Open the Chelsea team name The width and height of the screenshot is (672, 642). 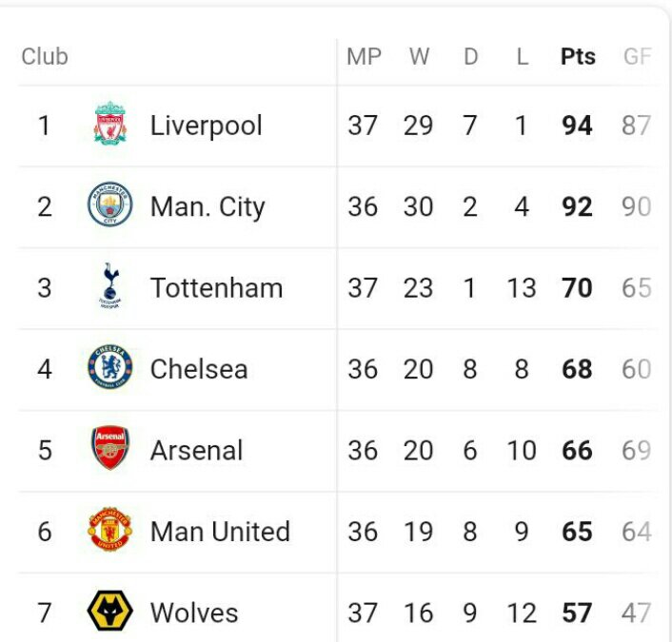click(x=199, y=369)
